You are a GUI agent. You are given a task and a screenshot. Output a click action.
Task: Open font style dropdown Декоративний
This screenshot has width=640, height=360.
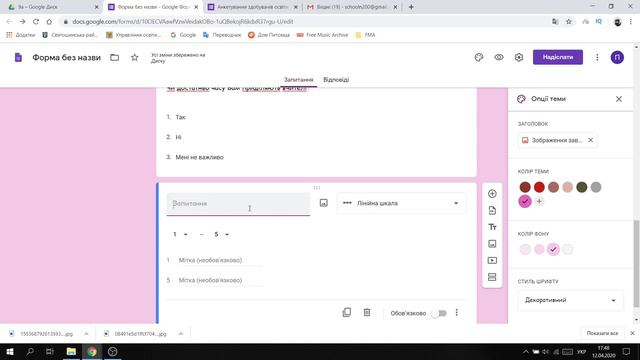point(570,300)
